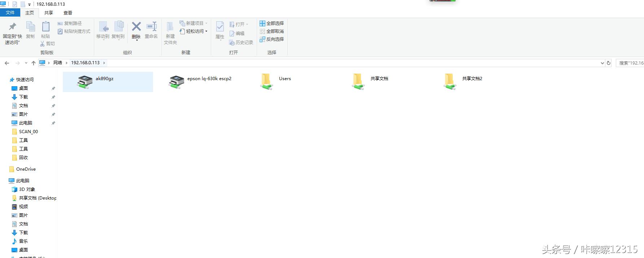Click the 粘贴 paste icon
This screenshot has height=258, width=644.
point(45,26)
